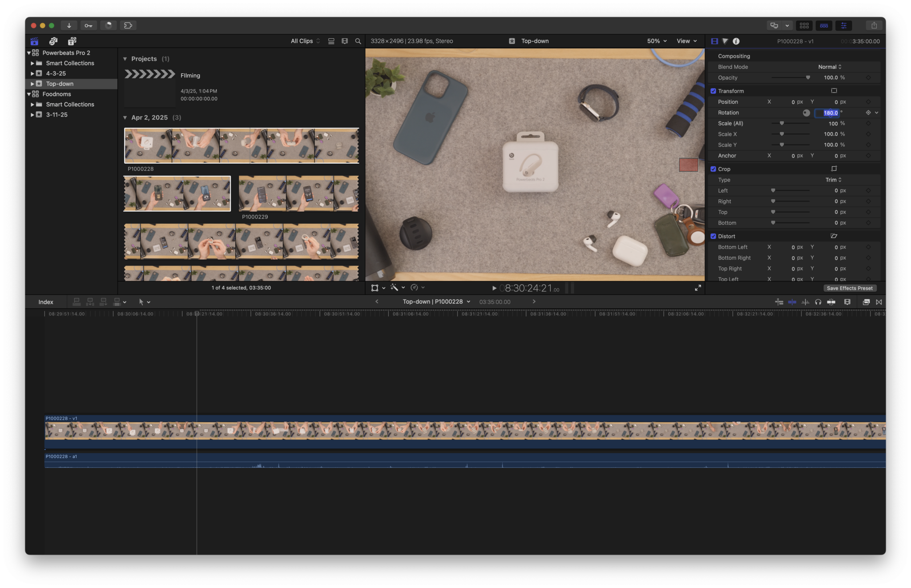The image size is (911, 588).
Task: Open the Enhancements magic wand menu
Action: tap(395, 288)
